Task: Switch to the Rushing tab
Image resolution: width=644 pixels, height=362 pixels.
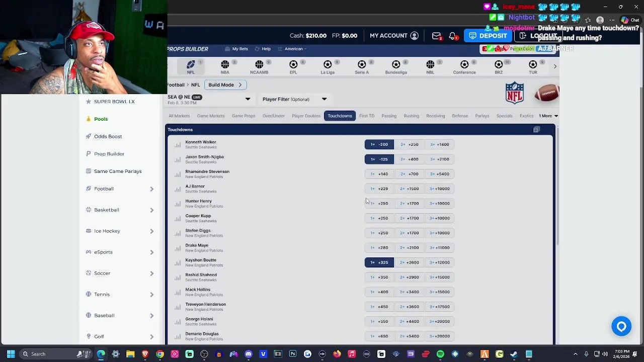Action: [x=411, y=116]
